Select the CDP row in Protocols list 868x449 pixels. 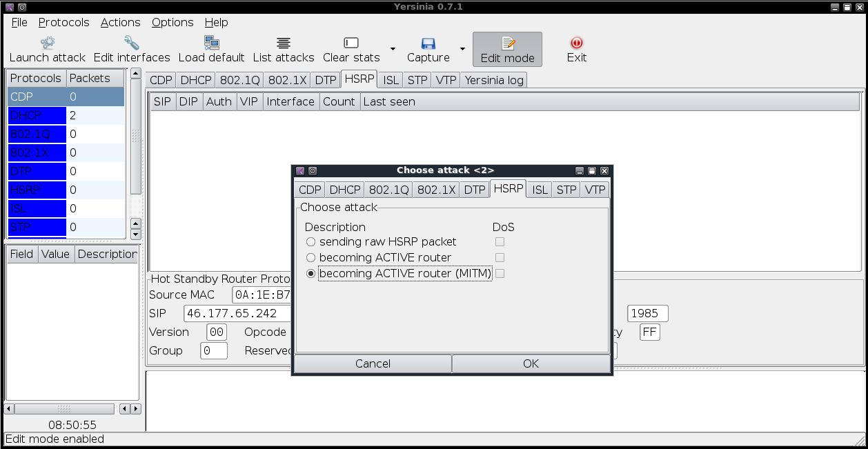point(66,97)
